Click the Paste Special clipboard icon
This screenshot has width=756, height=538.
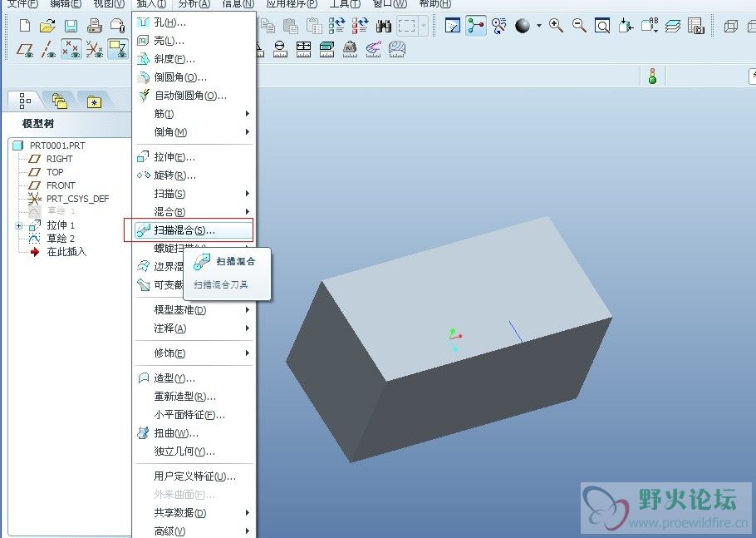click(314, 26)
